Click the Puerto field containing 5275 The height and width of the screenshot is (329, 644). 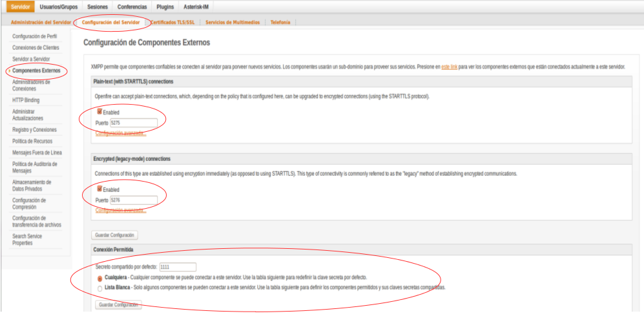[x=134, y=123]
